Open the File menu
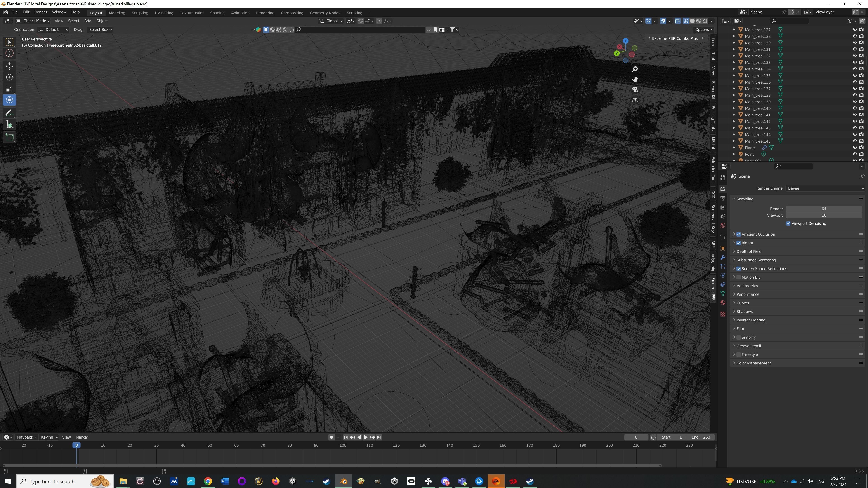868x488 pixels. 14,12
